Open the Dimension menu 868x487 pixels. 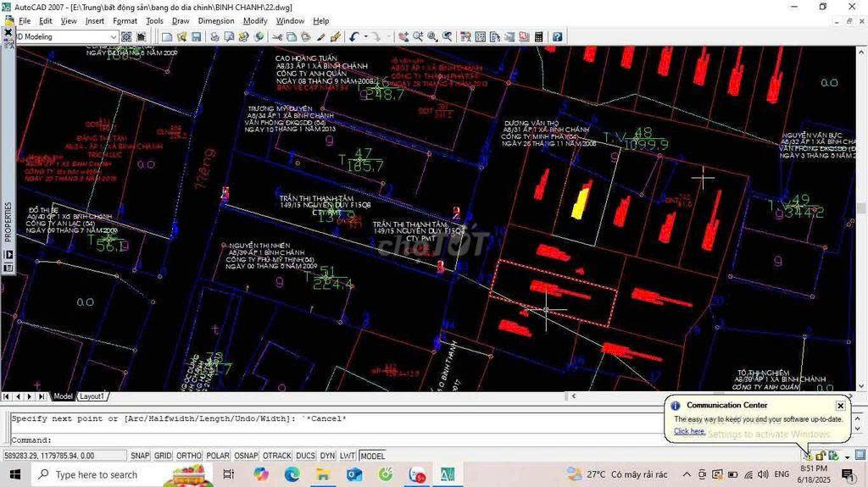tap(216, 20)
